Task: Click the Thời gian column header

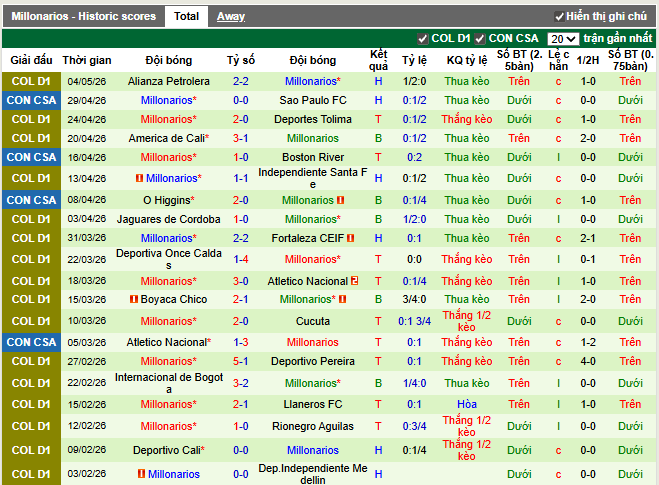Action: pyautogui.click(x=87, y=60)
